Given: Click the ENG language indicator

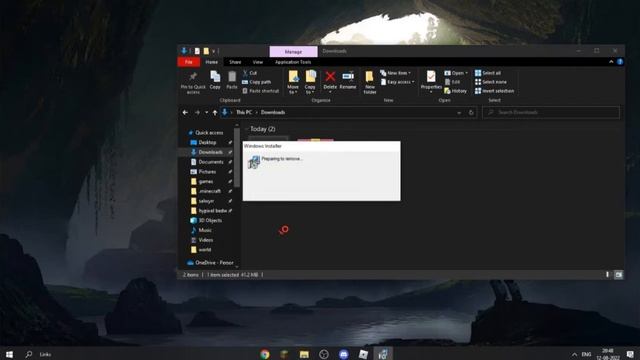Looking at the screenshot, I should tap(586, 354).
